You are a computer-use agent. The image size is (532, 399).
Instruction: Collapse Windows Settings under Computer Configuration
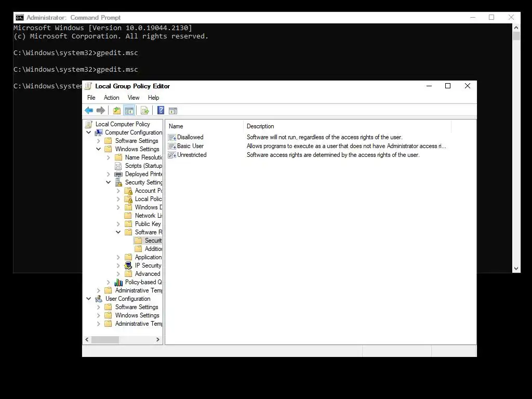pyautogui.click(x=99, y=149)
